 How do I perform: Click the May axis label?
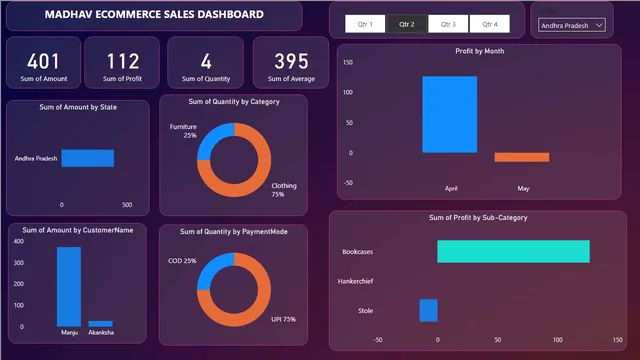(523, 188)
